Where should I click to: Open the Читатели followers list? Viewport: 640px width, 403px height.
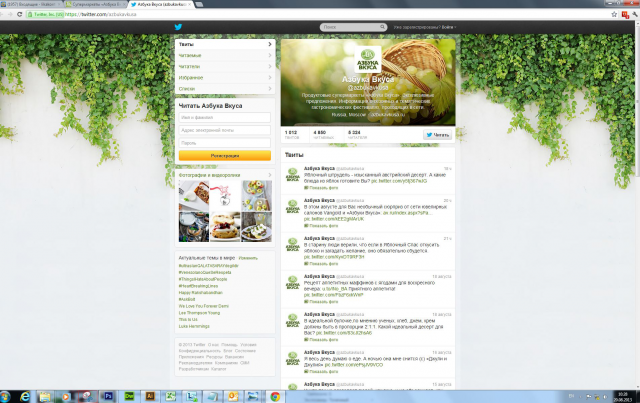click(x=225, y=67)
